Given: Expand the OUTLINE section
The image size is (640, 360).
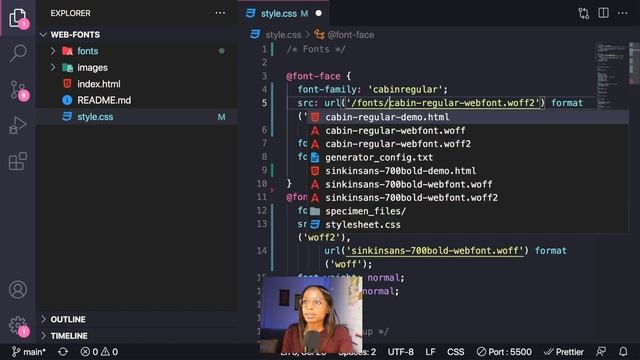Looking at the screenshot, I should point(138,319).
